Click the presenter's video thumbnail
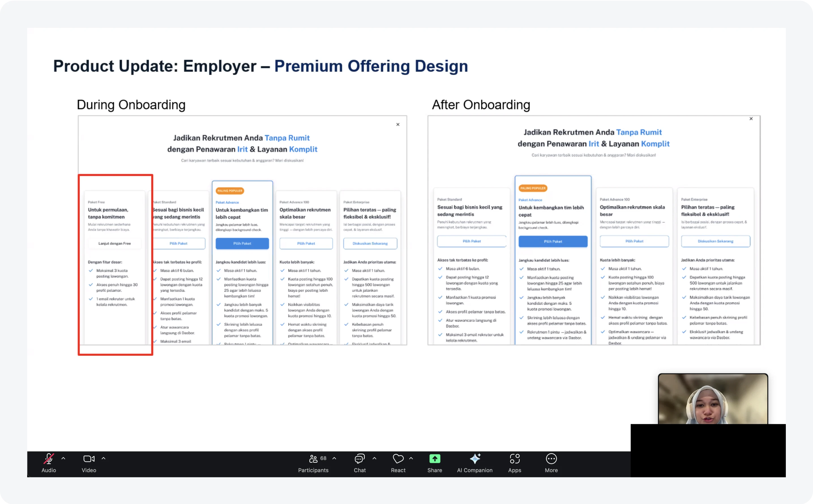The width and height of the screenshot is (813, 504). (713, 399)
